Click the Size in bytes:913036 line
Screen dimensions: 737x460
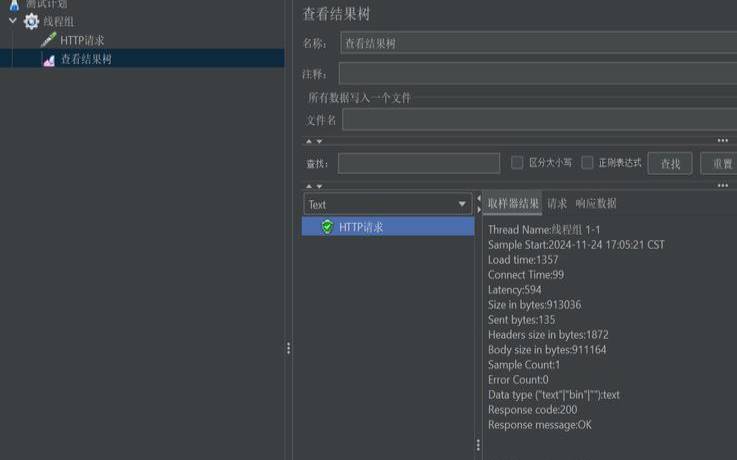coord(534,305)
